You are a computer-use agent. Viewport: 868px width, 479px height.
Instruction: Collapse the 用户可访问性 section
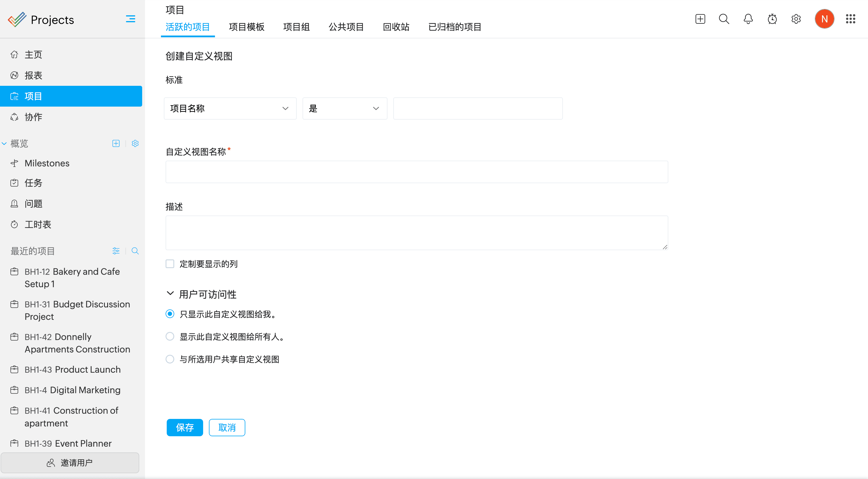(170, 294)
